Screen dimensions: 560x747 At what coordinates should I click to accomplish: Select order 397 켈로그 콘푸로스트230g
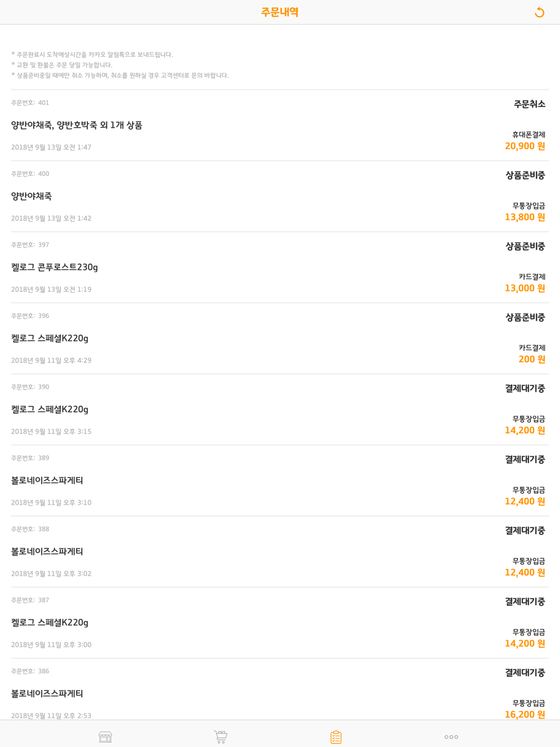tap(280, 268)
